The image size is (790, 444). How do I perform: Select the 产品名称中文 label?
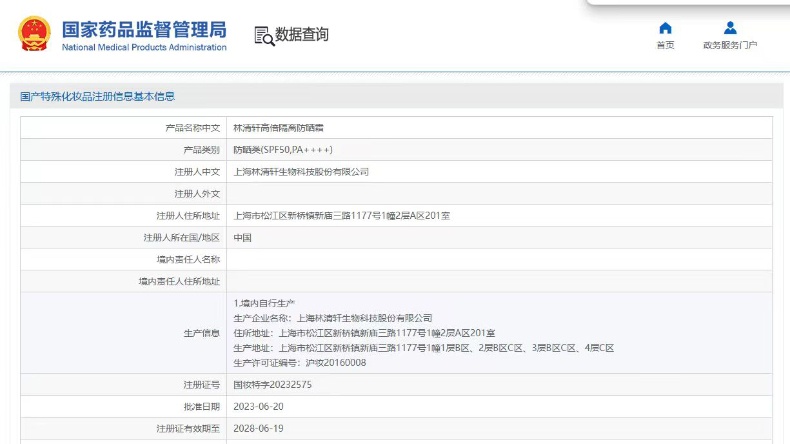pos(193,128)
